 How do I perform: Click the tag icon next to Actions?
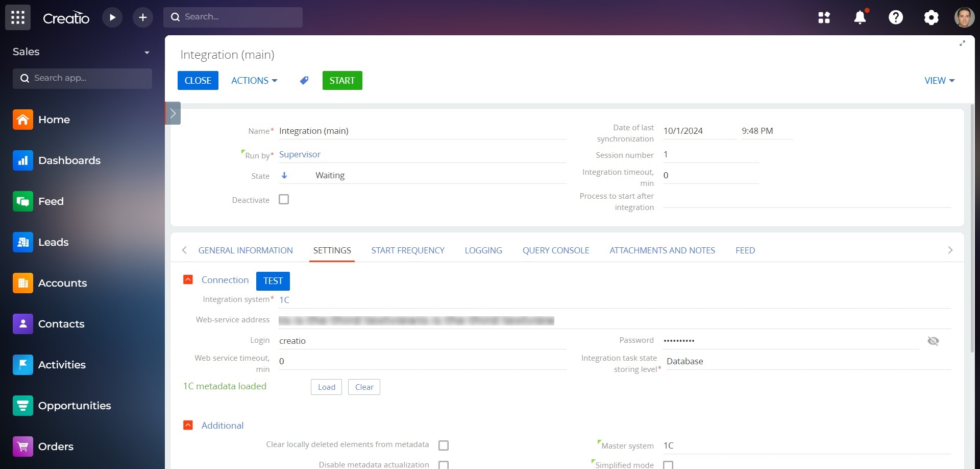click(x=304, y=80)
